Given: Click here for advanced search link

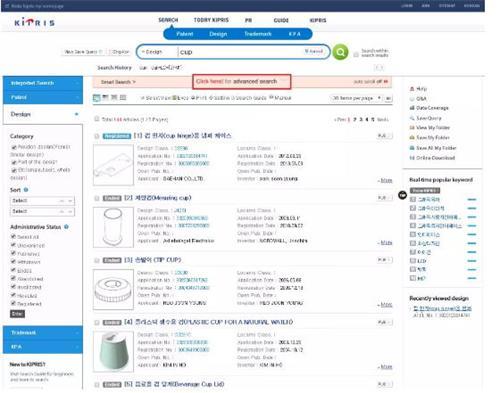Looking at the screenshot, I should (242, 82).
